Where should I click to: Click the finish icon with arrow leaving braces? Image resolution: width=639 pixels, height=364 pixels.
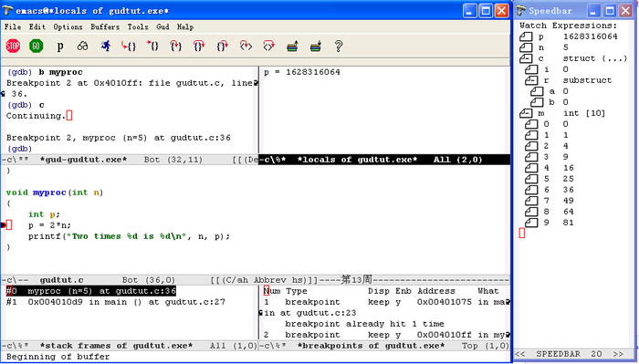[x=223, y=46]
